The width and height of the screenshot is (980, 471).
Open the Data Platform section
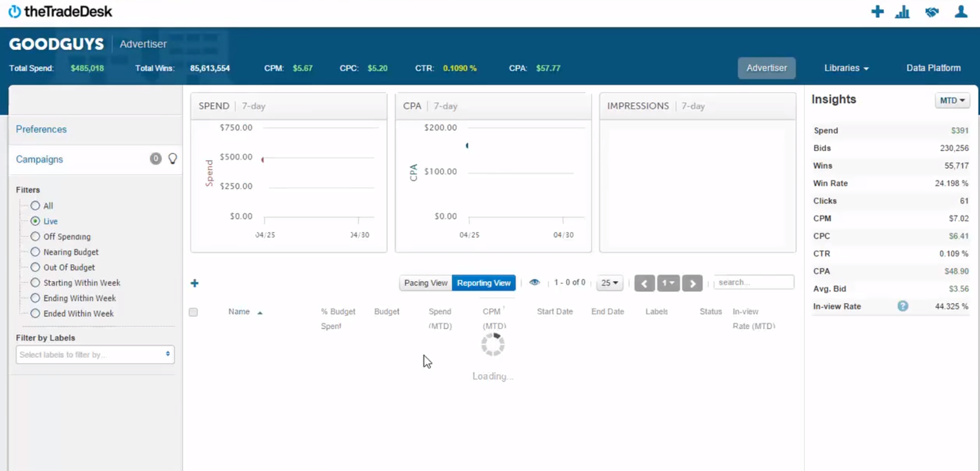(933, 68)
